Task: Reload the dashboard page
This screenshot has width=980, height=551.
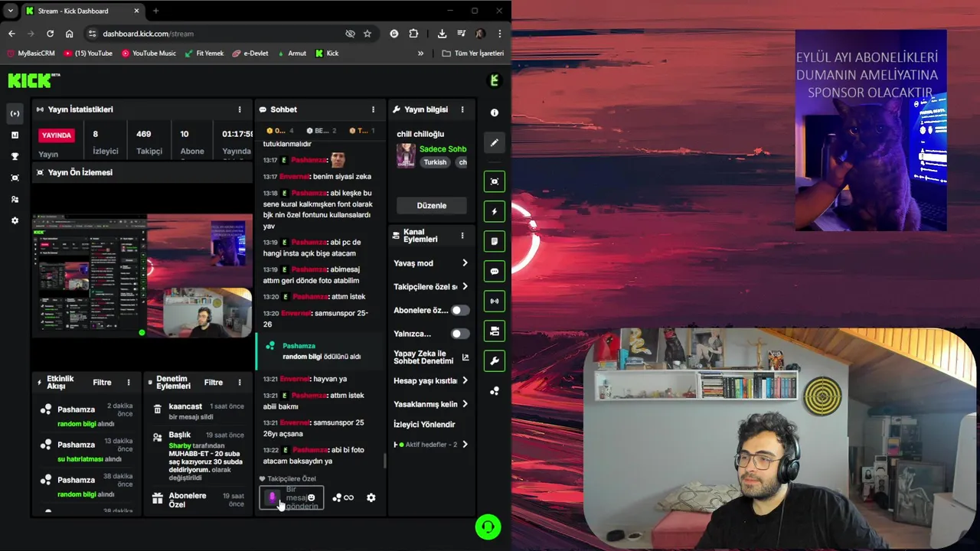Action: (50, 34)
